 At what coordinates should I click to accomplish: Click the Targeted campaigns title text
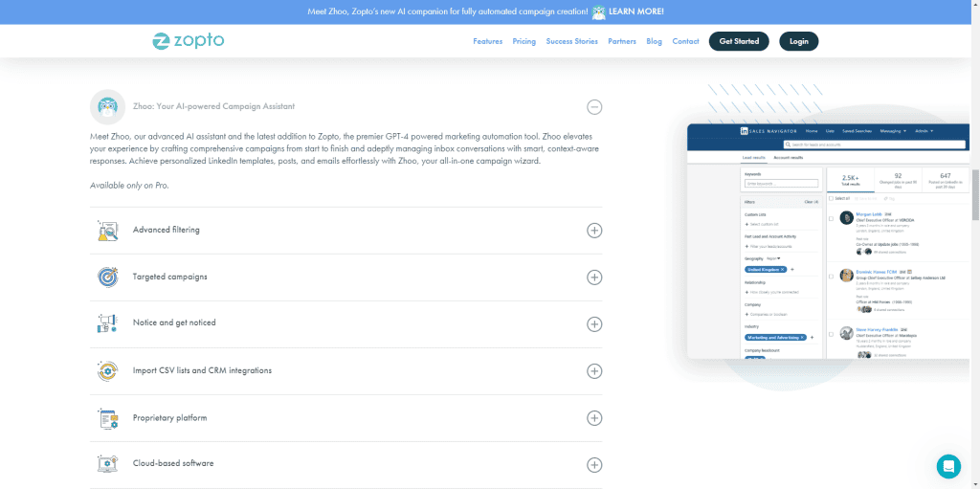tap(170, 277)
